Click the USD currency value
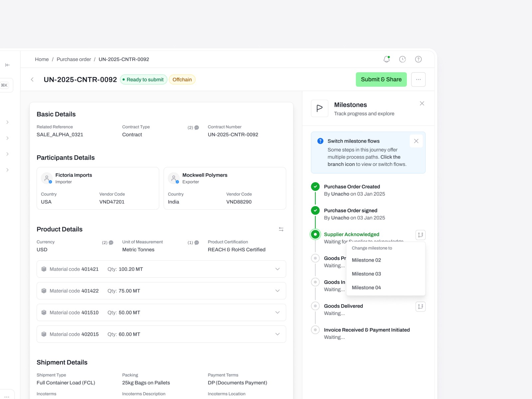532x399 pixels. [x=42, y=250]
